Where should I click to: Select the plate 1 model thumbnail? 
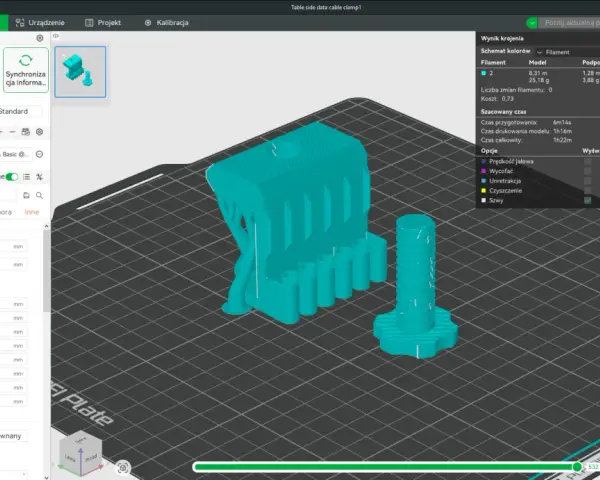click(x=80, y=72)
